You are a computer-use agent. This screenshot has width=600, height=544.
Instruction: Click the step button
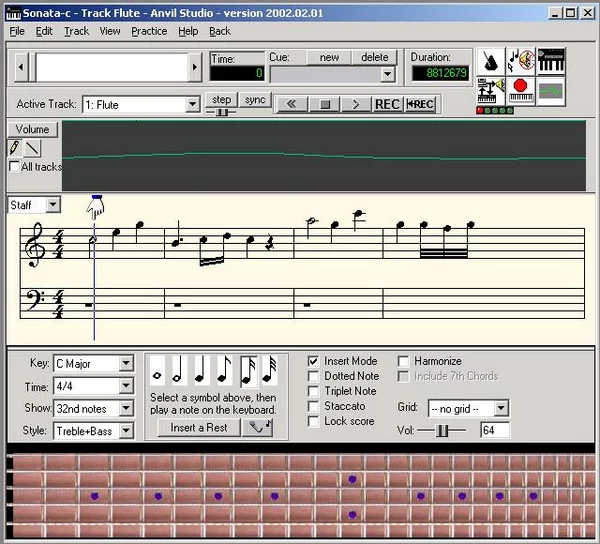pos(221,100)
